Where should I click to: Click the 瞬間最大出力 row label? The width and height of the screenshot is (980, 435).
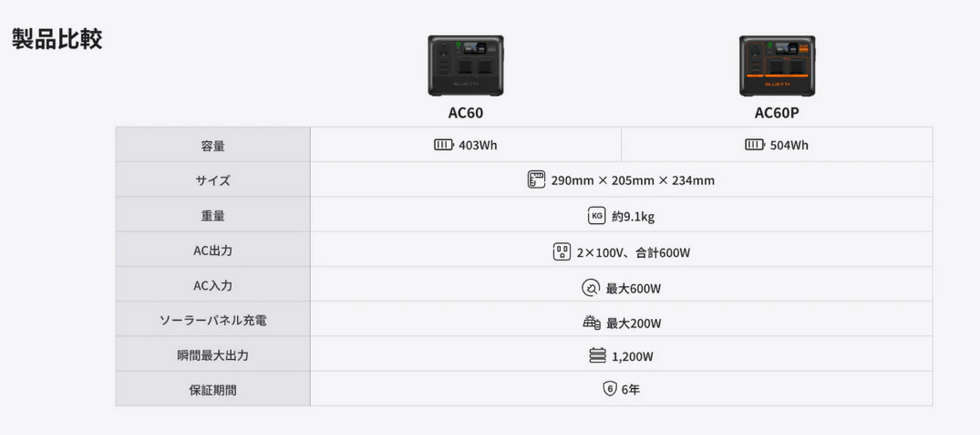(212, 356)
